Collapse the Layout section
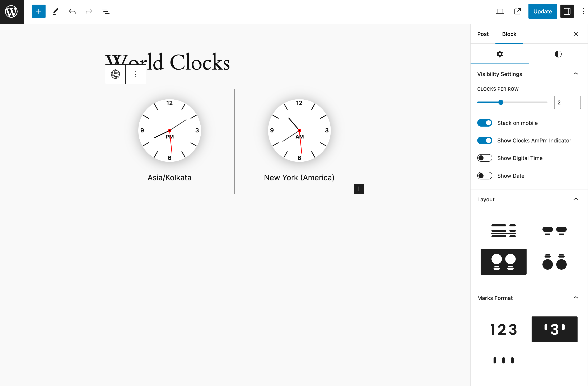Image resolution: width=588 pixels, height=386 pixels. (x=576, y=199)
